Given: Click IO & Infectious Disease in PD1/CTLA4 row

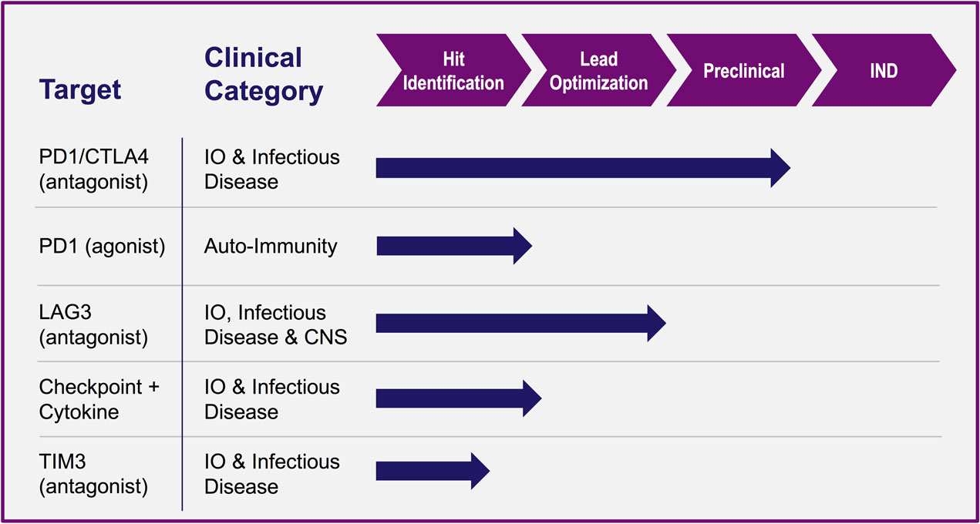Looking at the screenshot, I should tap(271, 169).
